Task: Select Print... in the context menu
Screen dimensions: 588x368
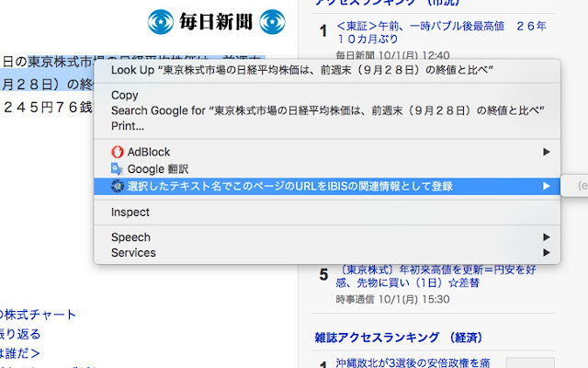Action: pyautogui.click(x=327, y=126)
